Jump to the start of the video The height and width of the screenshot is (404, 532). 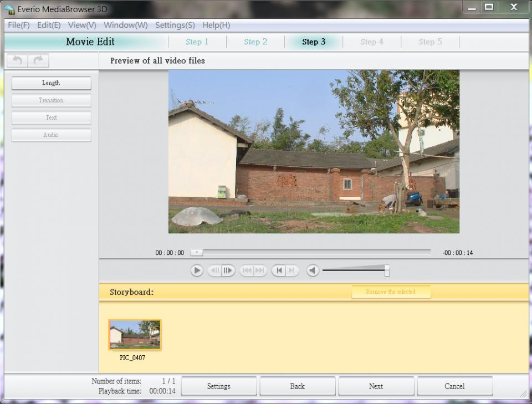pyautogui.click(x=279, y=270)
